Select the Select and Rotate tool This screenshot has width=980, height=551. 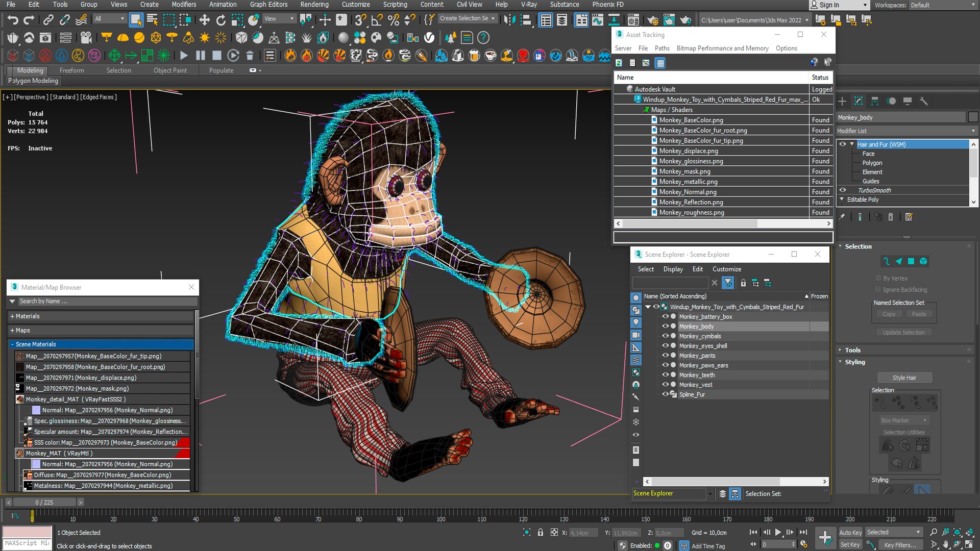tap(220, 20)
